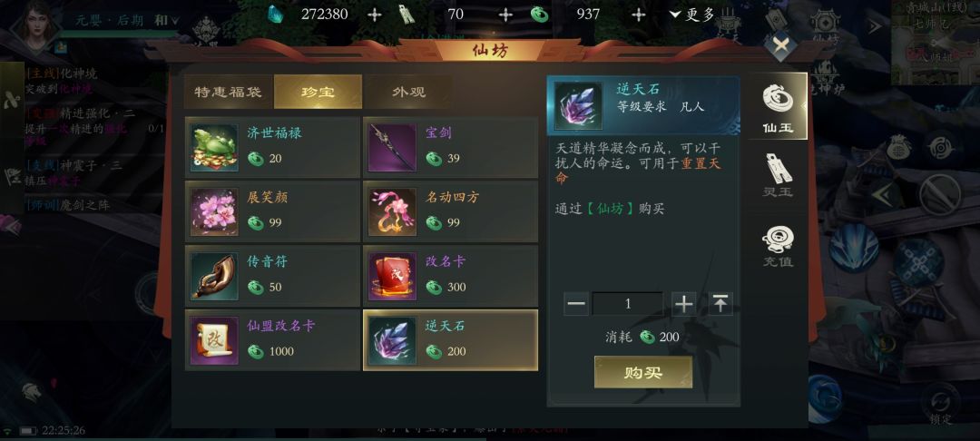
Task: Open the 充值 recharge side tab
Action: [779, 247]
